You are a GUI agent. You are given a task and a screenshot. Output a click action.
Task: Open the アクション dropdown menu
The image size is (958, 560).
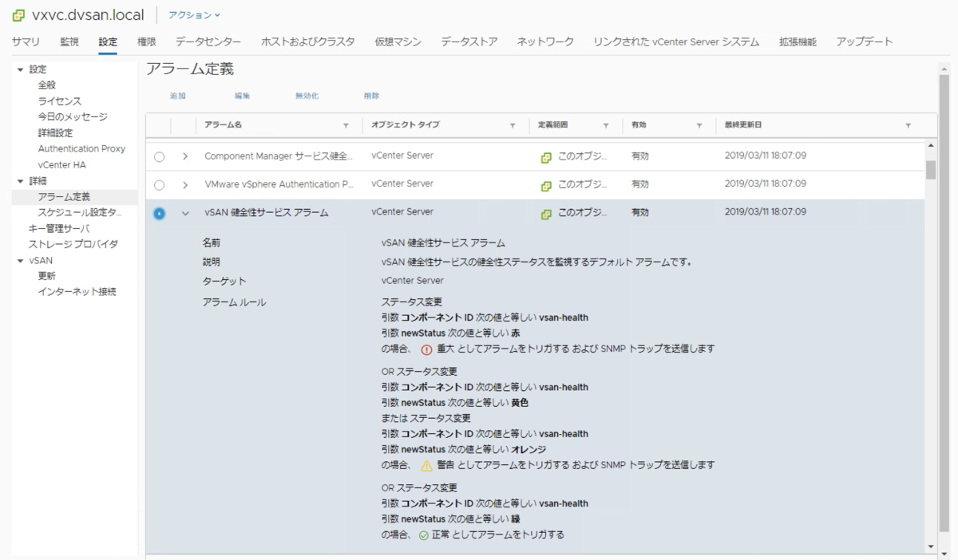194,15
